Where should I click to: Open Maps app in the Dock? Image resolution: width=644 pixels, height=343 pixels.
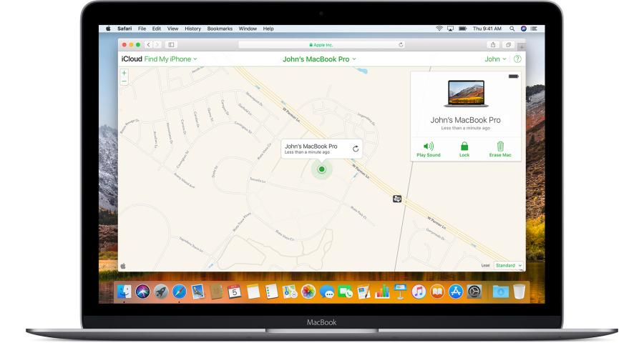290,292
